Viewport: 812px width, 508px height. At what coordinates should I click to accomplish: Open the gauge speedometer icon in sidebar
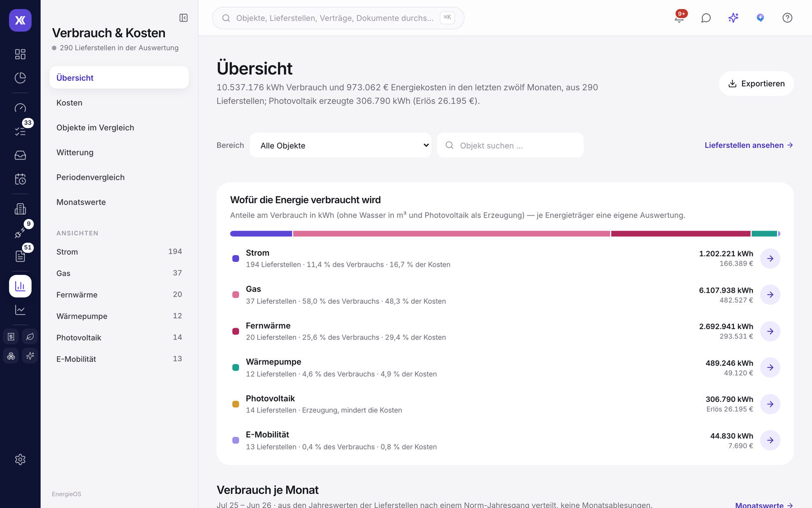(20, 108)
